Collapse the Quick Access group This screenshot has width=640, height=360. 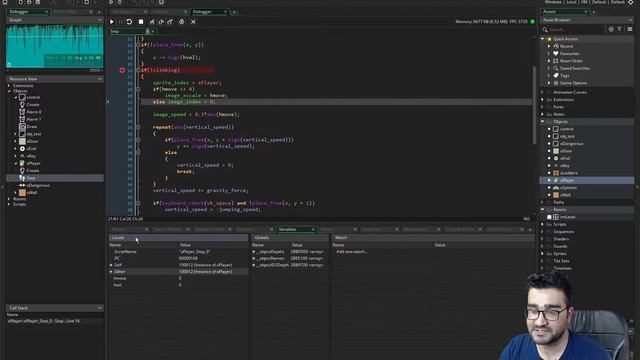click(x=543, y=39)
